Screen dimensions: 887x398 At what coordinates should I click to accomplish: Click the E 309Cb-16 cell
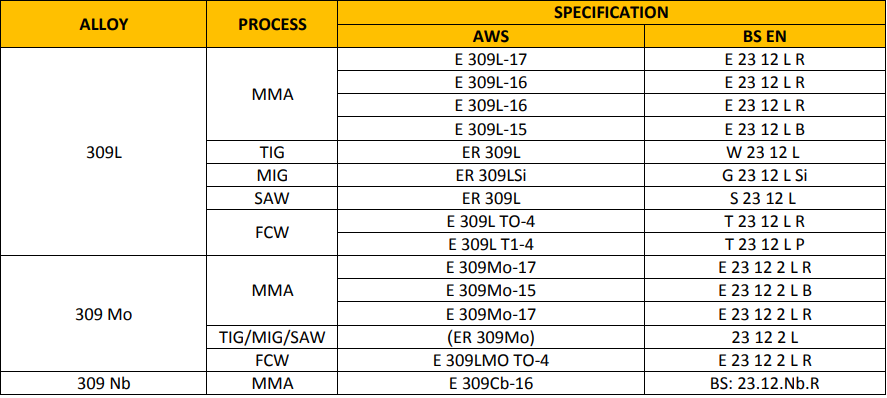[x=491, y=383]
